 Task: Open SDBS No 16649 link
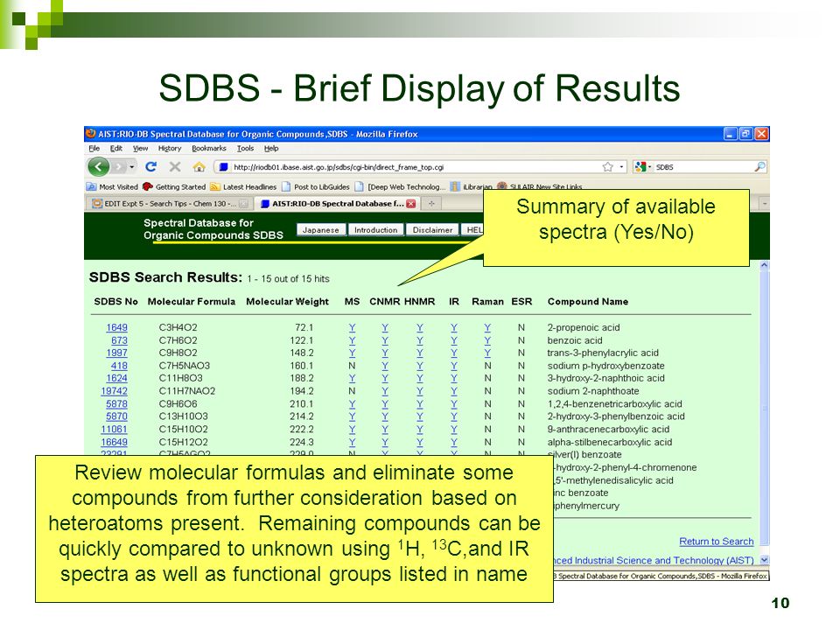114,442
